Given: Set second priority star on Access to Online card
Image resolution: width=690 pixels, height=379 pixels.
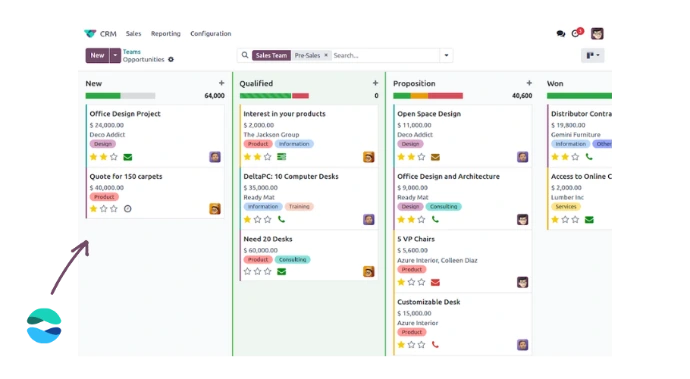Looking at the screenshot, I should click(565, 219).
